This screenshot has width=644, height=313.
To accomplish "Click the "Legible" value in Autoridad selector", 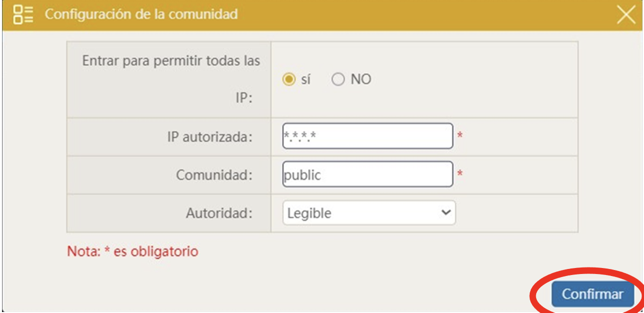I will [x=310, y=213].
